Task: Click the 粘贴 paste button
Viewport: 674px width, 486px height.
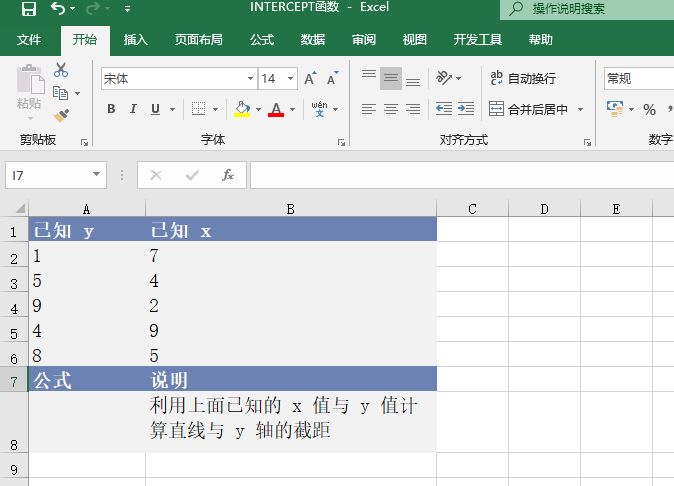Action: pos(29,88)
